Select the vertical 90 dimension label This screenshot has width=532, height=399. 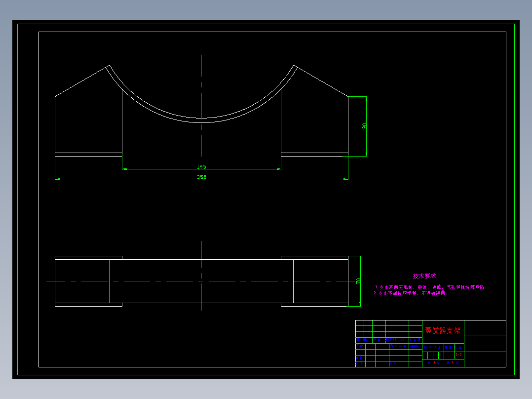coord(364,126)
